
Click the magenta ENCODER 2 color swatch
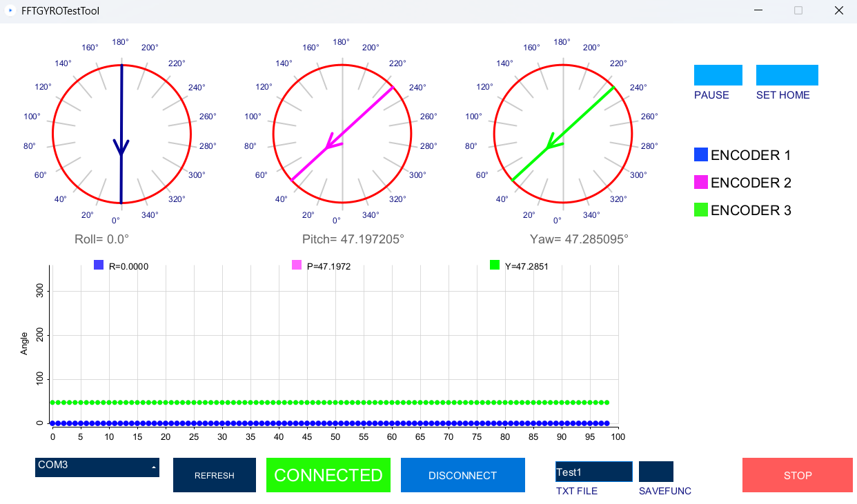point(701,183)
